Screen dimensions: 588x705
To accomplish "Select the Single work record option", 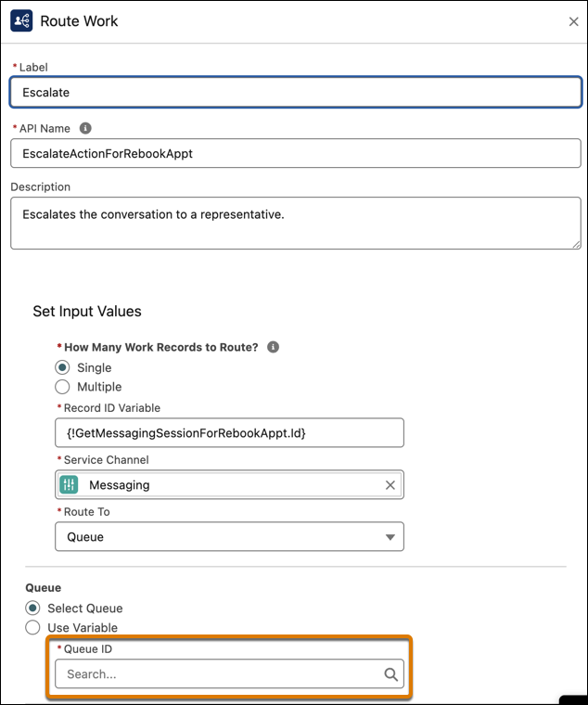I will (x=62, y=367).
